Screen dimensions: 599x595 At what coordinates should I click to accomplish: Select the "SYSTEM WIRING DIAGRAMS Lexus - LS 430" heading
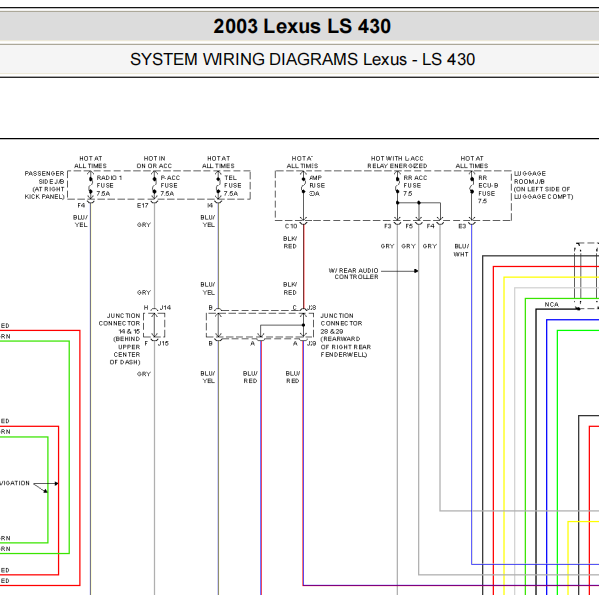pyautogui.click(x=302, y=60)
